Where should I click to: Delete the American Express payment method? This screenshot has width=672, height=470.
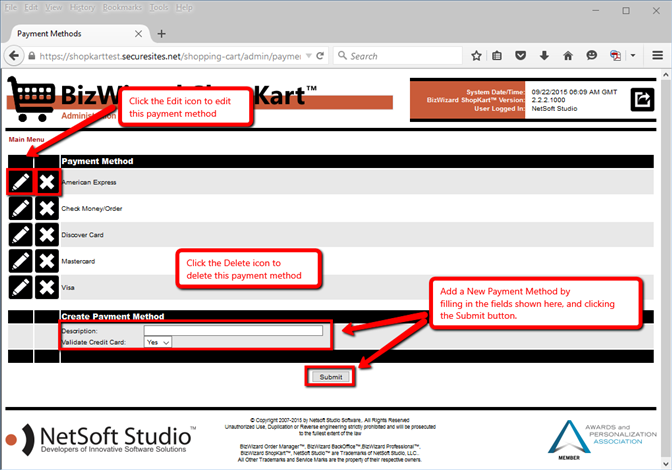[x=47, y=182]
